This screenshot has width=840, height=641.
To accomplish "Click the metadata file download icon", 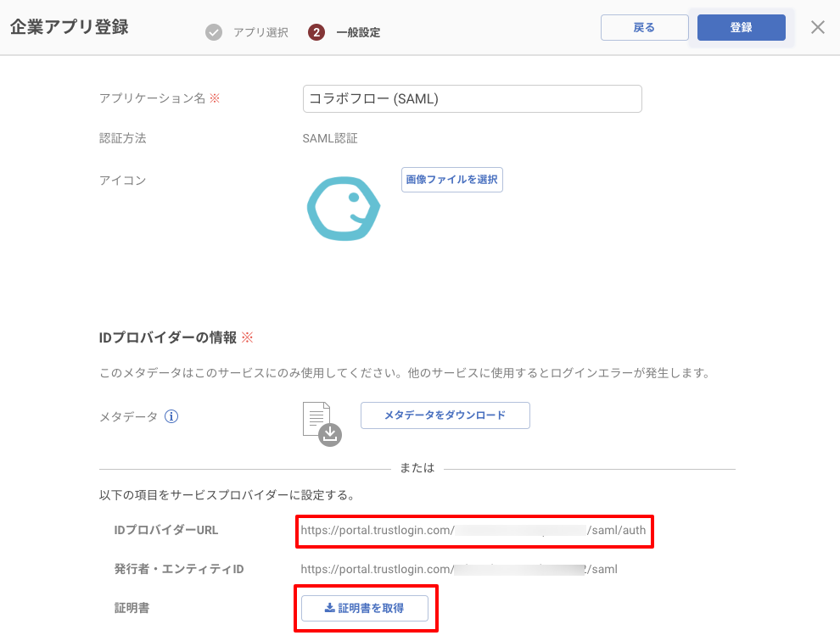I will point(322,424).
